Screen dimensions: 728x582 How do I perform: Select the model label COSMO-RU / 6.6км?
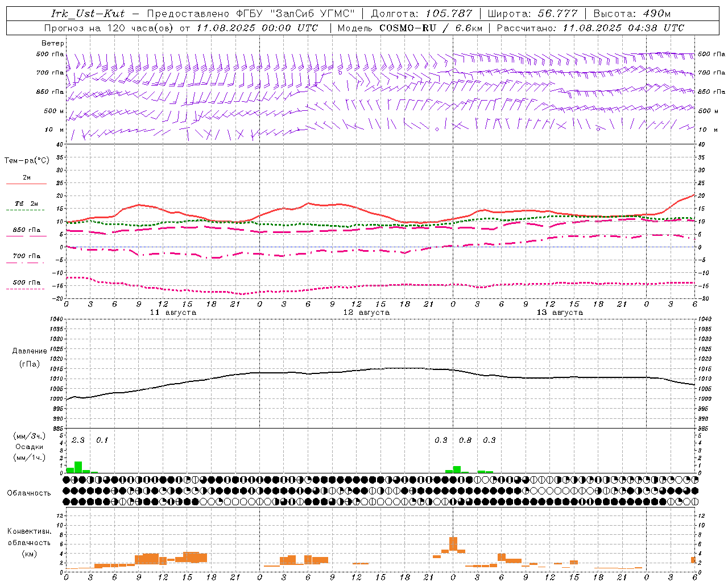click(431, 28)
